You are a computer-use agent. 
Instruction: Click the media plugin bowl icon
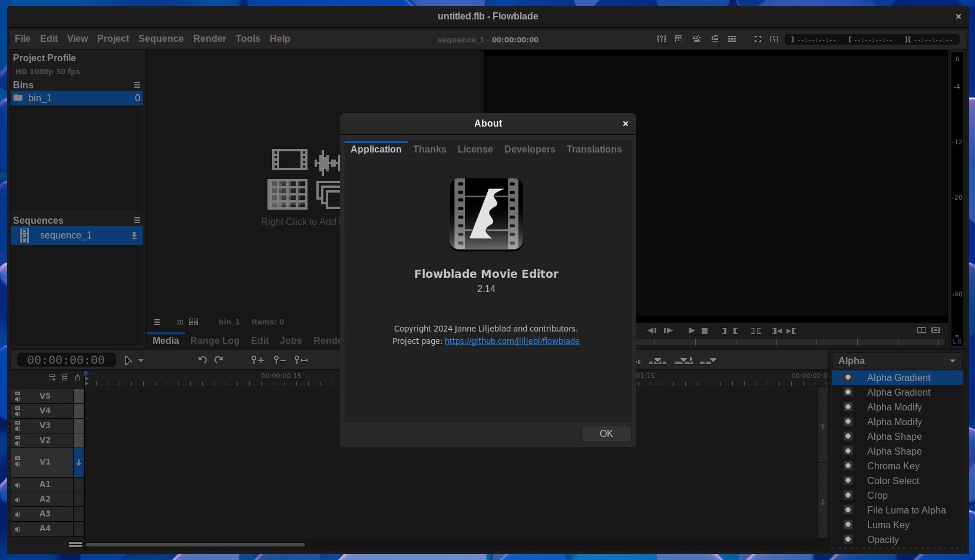click(x=696, y=39)
